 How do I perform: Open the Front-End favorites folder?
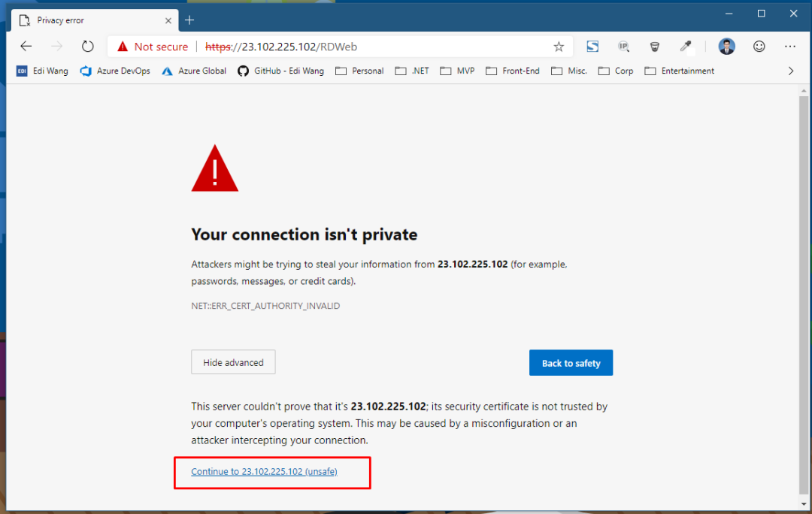point(512,71)
